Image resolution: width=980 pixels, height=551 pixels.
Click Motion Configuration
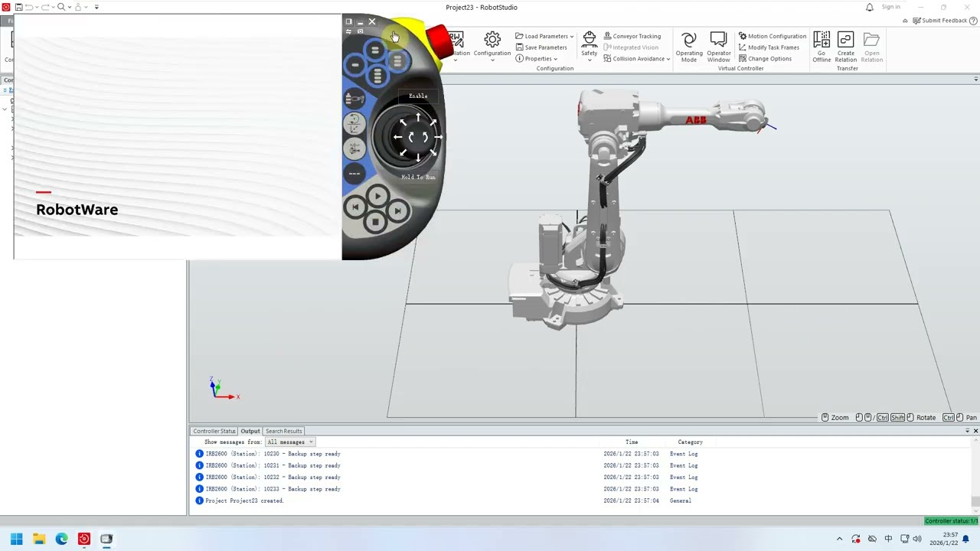point(772,36)
